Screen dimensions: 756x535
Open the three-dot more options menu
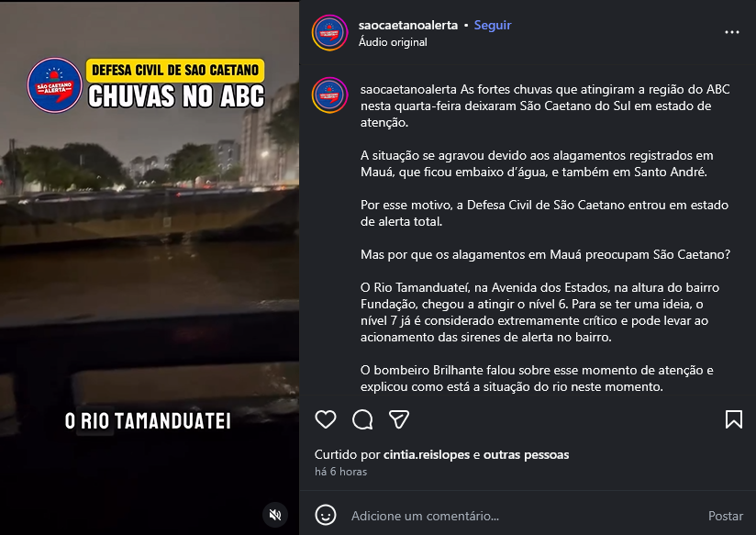[x=732, y=32]
